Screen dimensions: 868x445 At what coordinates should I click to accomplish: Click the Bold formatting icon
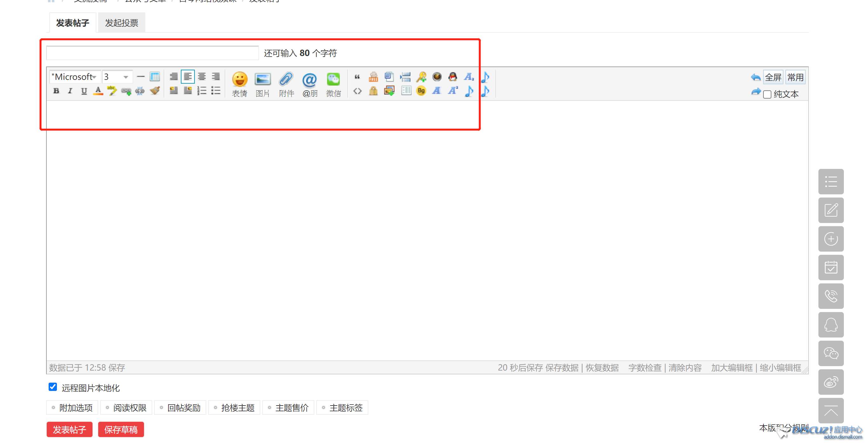coord(56,91)
